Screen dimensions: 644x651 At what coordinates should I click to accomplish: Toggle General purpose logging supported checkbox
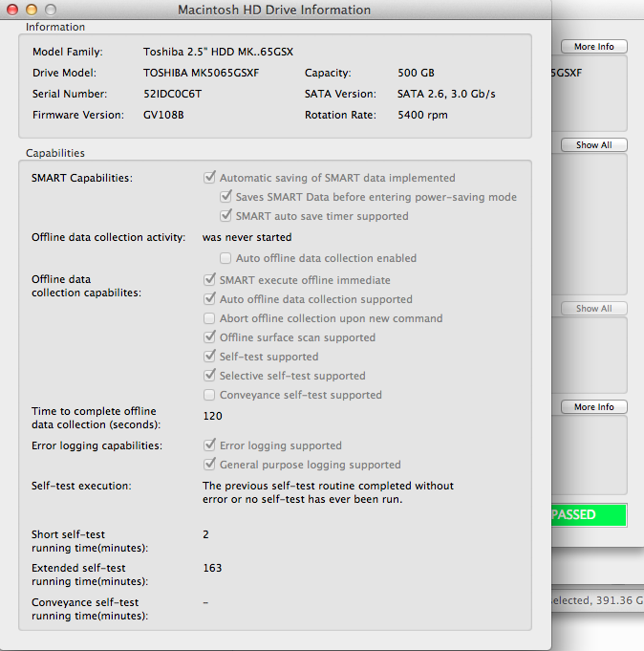point(209,465)
